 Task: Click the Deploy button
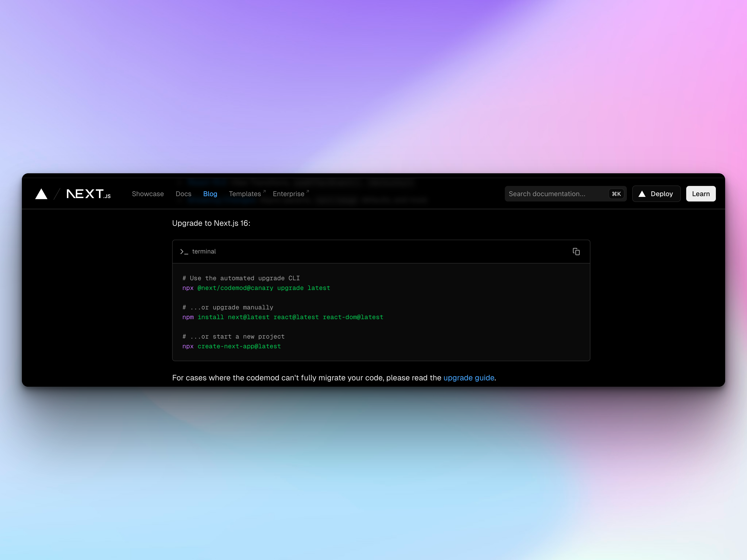coord(656,193)
